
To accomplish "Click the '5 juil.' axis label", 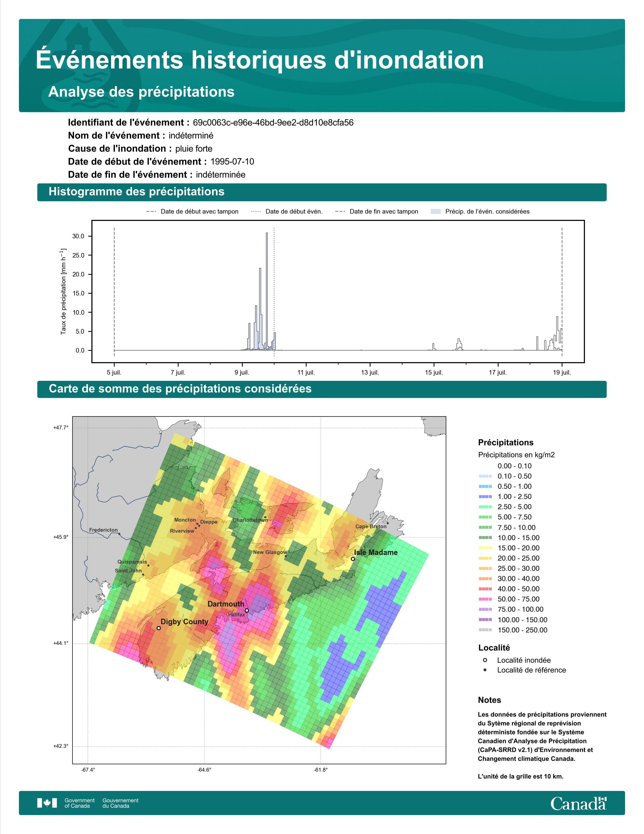I will (114, 373).
